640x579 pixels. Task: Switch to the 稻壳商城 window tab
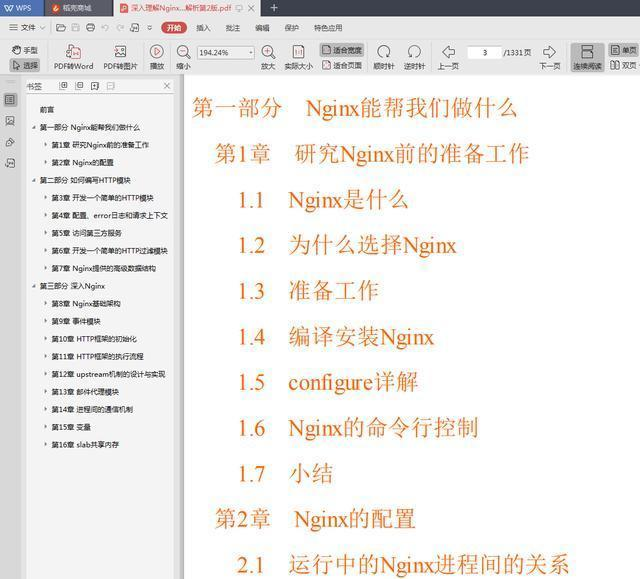[78, 8]
